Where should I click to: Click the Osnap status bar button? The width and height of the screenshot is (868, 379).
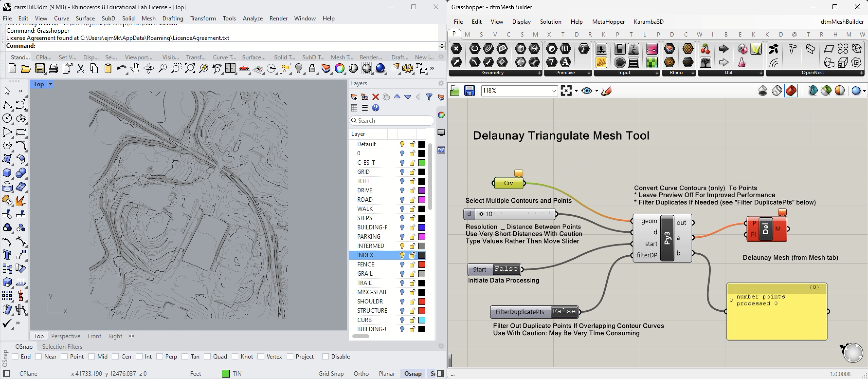point(413,373)
